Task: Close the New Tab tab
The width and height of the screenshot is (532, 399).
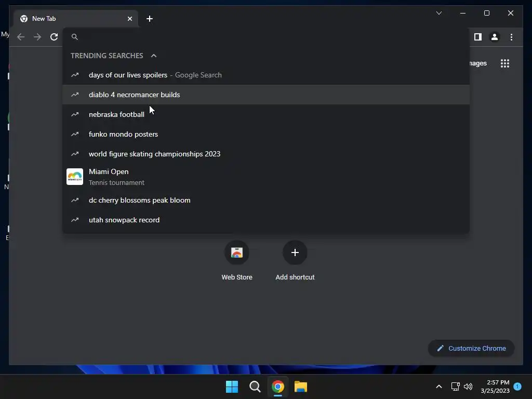Action: 129,19
